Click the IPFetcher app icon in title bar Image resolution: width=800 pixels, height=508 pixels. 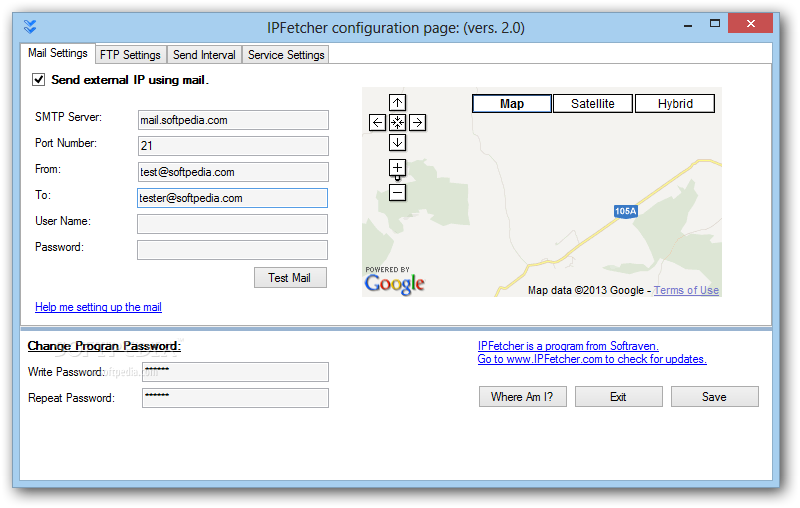coord(30,27)
